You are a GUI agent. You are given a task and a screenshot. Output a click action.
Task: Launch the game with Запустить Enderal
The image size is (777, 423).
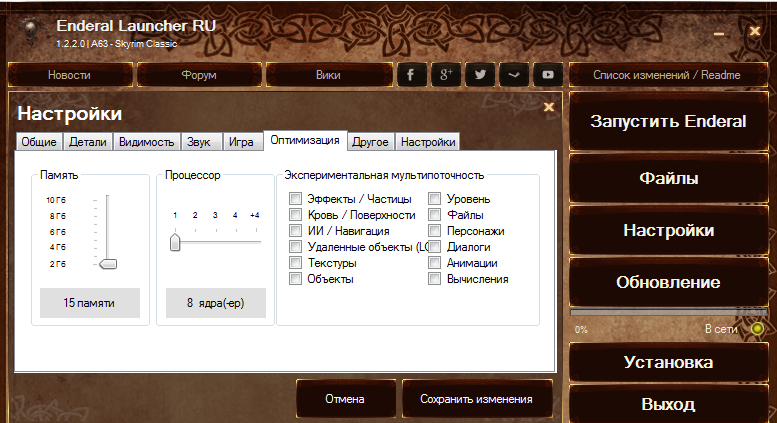tap(668, 122)
